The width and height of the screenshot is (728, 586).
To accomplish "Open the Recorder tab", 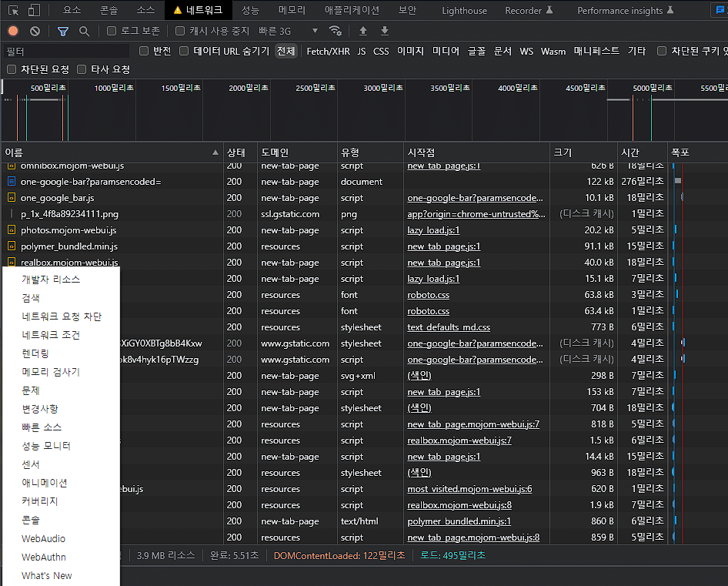I will click(x=529, y=10).
